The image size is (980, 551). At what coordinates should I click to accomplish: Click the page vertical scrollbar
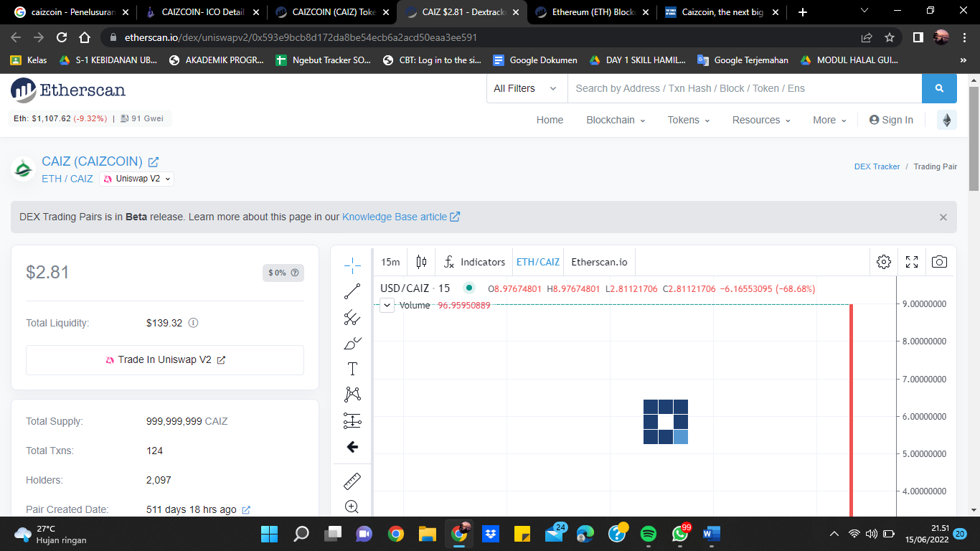click(974, 138)
